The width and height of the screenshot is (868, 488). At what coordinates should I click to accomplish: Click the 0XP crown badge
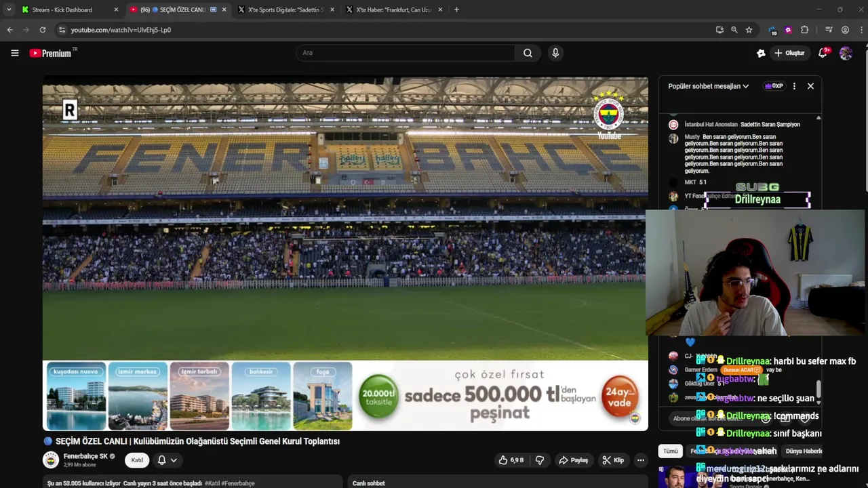click(774, 86)
